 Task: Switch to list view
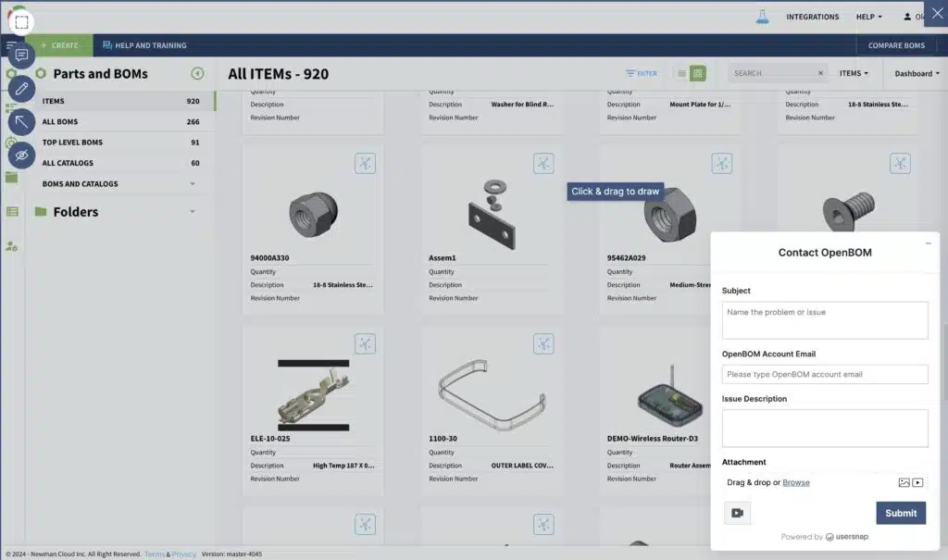pos(681,73)
